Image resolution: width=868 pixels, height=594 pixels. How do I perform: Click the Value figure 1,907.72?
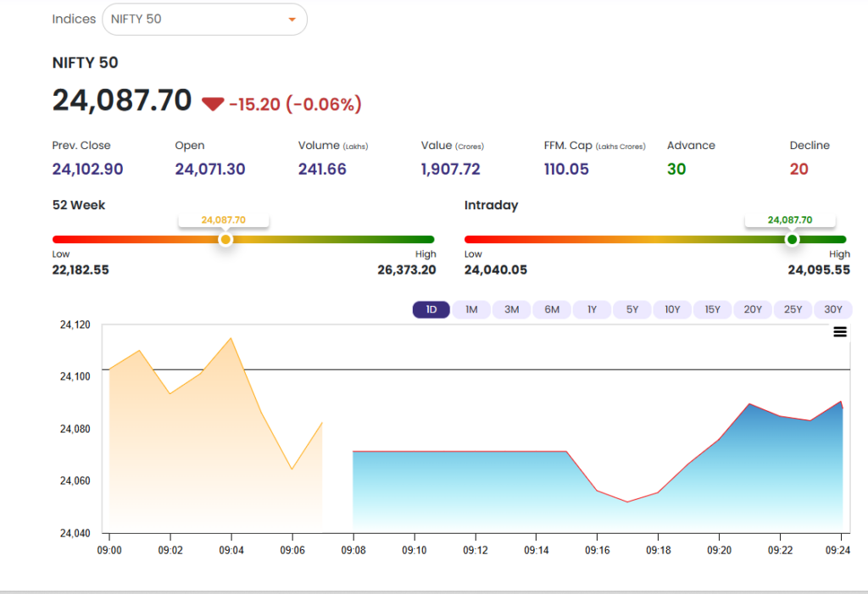click(x=451, y=169)
